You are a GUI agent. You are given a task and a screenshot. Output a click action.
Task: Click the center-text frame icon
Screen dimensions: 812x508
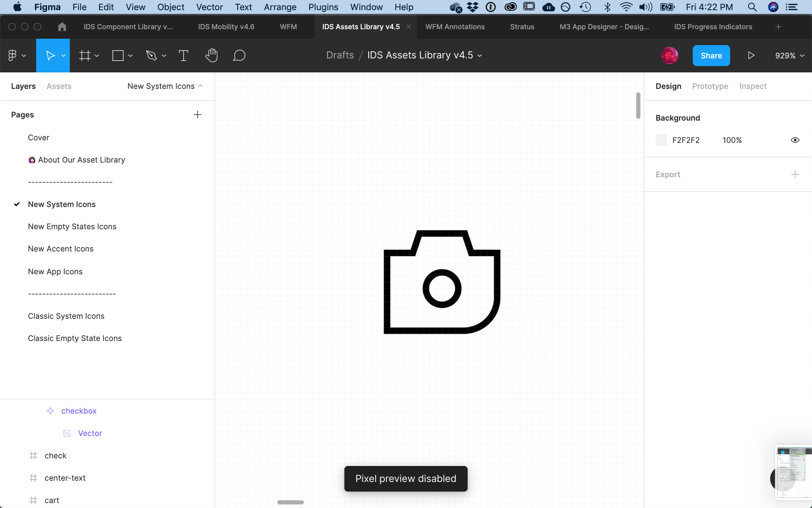click(33, 478)
